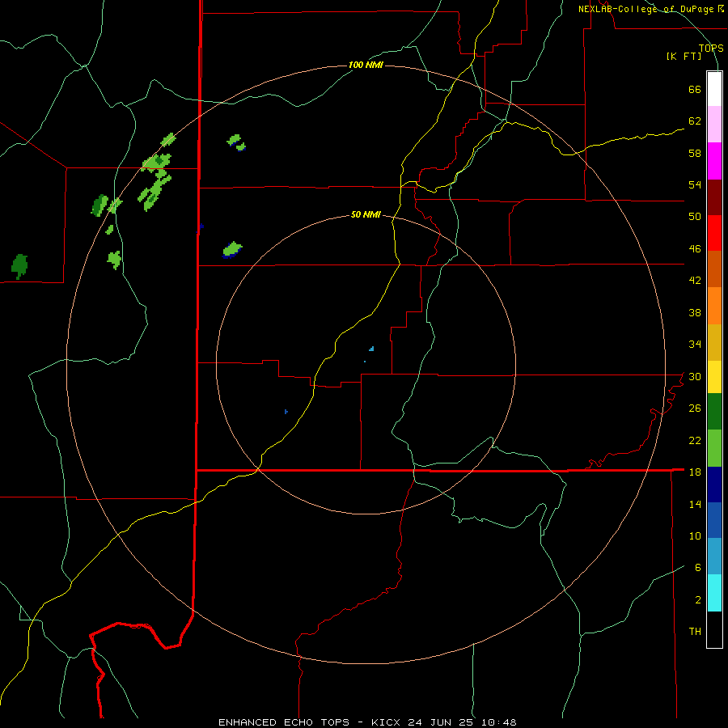This screenshot has width=728, height=728.
Task: Click the 26 legend value
Action: point(695,408)
